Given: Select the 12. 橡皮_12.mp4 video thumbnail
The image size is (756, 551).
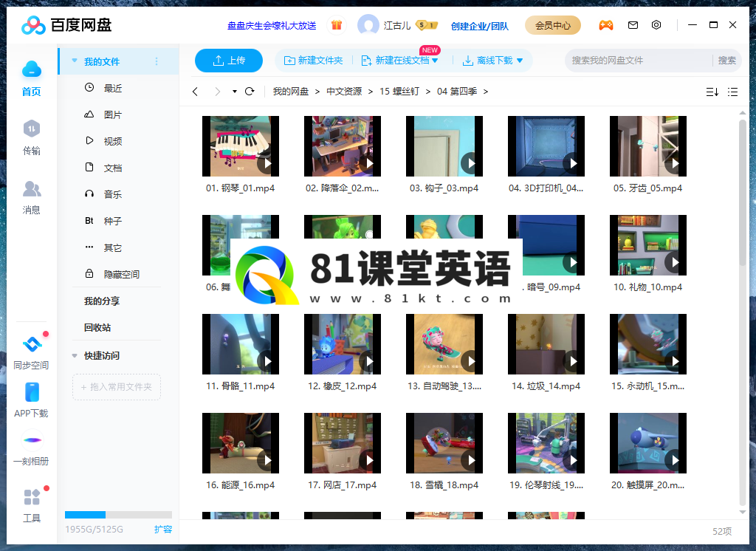Looking at the screenshot, I should coord(343,344).
